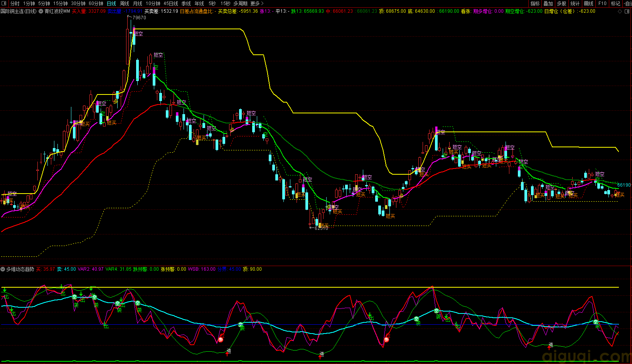Click the 分界: 45.00 value

tap(229, 269)
